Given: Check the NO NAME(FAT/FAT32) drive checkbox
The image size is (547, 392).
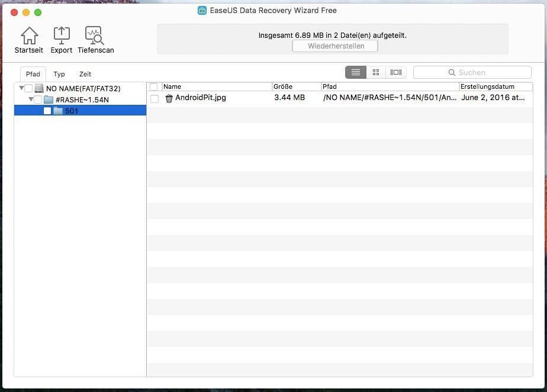Looking at the screenshot, I should [28, 87].
